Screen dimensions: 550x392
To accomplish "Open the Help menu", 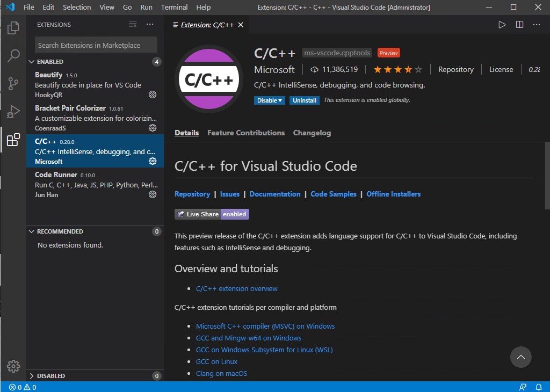I will coord(204,7).
